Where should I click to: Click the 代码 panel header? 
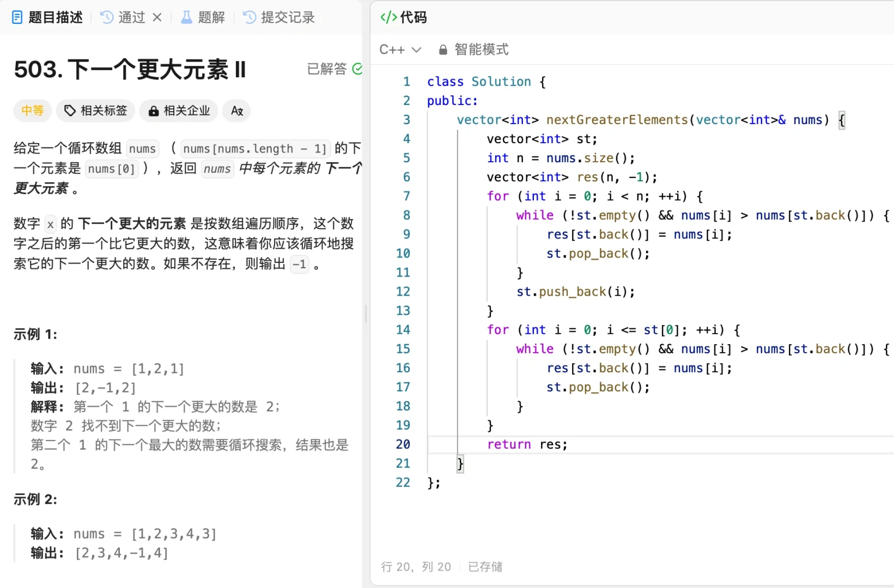click(404, 17)
